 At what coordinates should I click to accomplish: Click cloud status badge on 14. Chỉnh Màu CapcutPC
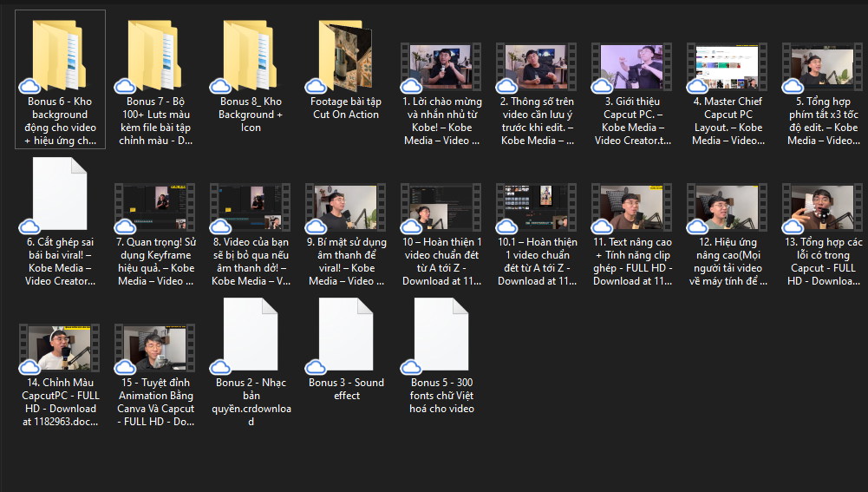29,367
